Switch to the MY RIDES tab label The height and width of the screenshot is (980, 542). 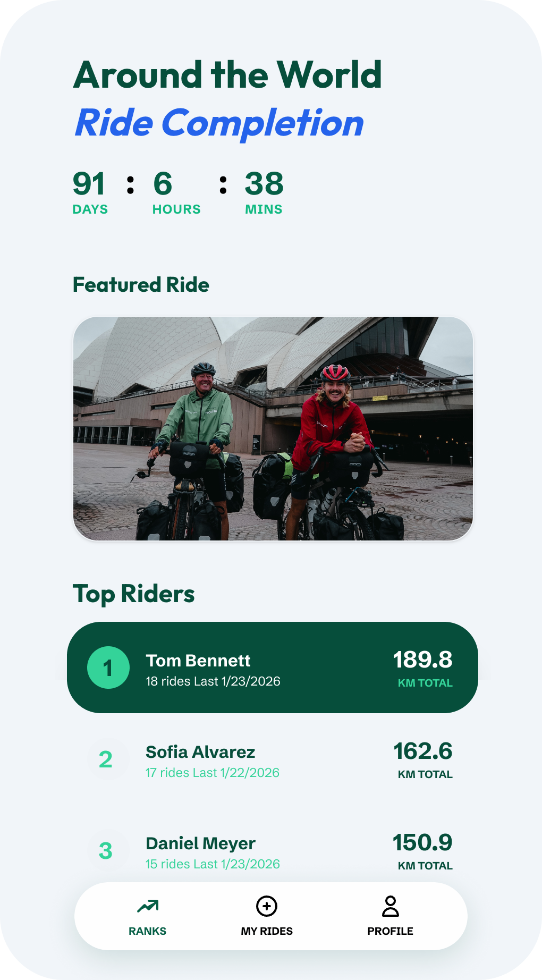point(267,931)
